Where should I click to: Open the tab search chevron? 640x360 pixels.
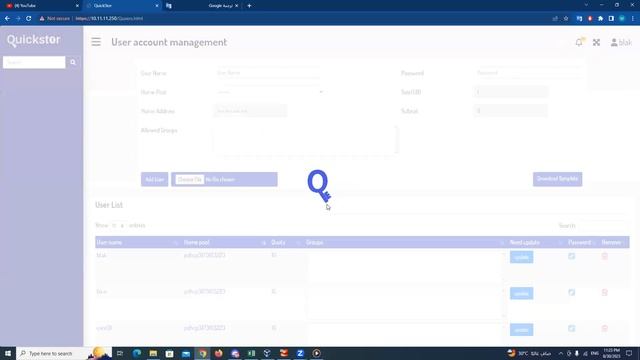click(586, 5)
